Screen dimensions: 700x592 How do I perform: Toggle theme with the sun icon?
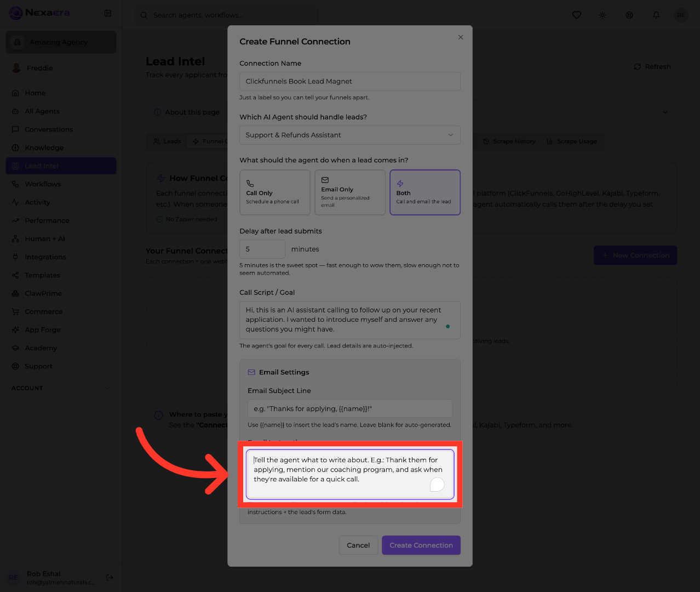pos(603,15)
